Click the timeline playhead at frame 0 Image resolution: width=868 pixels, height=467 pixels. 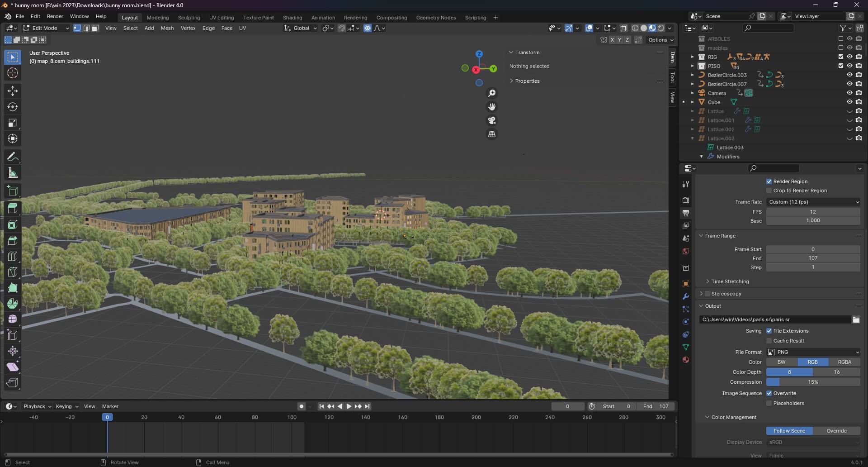(x=107, y=417)
